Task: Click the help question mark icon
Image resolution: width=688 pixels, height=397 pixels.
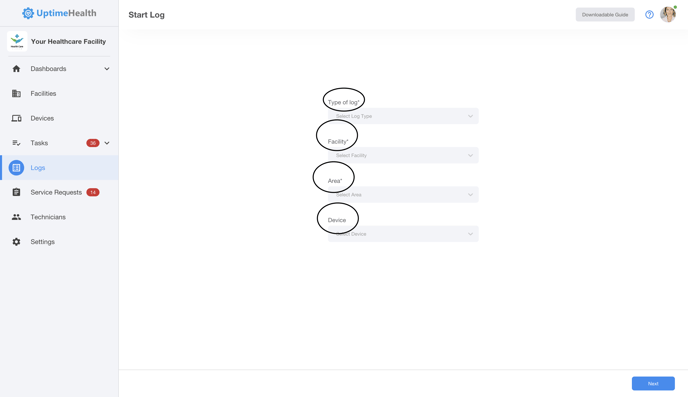Action: [649, 15]
